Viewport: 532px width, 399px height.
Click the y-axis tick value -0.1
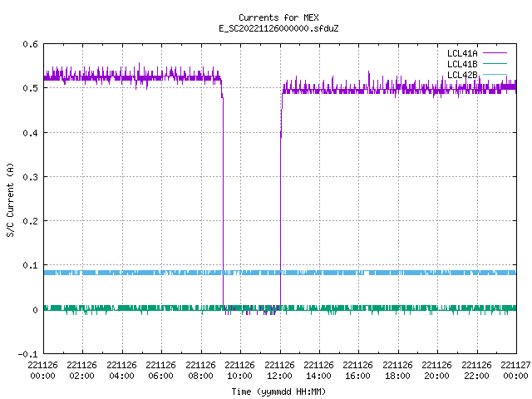click(x=27, y=354)
